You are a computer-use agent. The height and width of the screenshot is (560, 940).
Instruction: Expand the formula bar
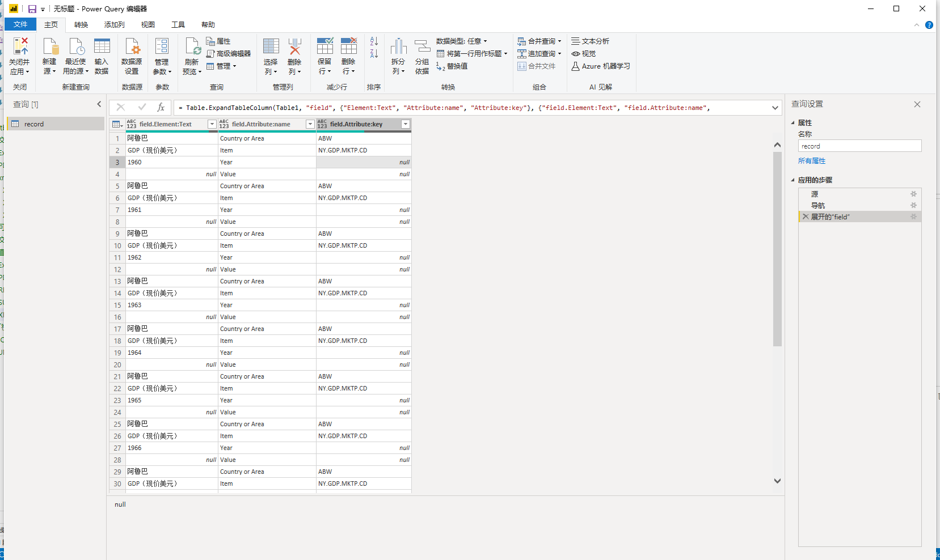pyautogui.click(x=775, y=108)
